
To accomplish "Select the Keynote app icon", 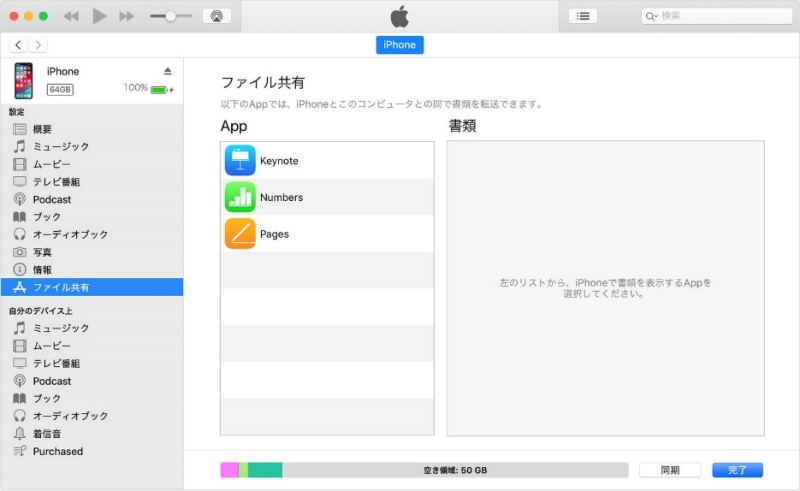I will tap(240, 161).
